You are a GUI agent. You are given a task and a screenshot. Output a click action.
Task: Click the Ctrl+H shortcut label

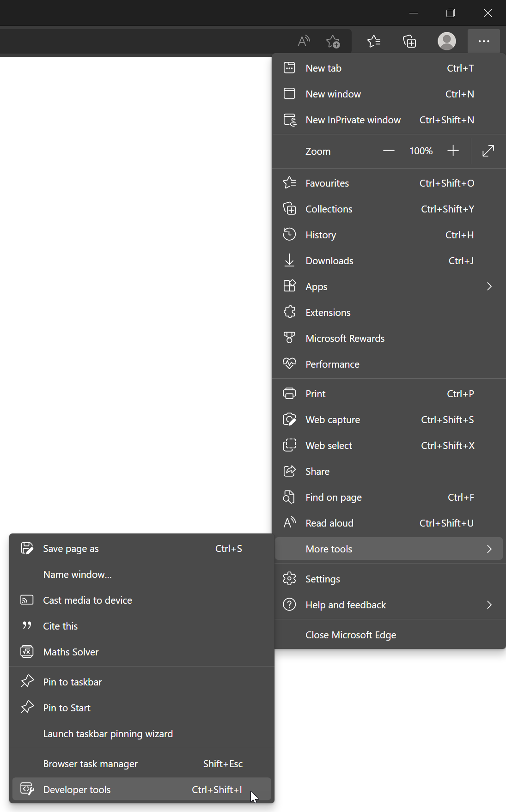pyautogui.click(x=460, y=235)
